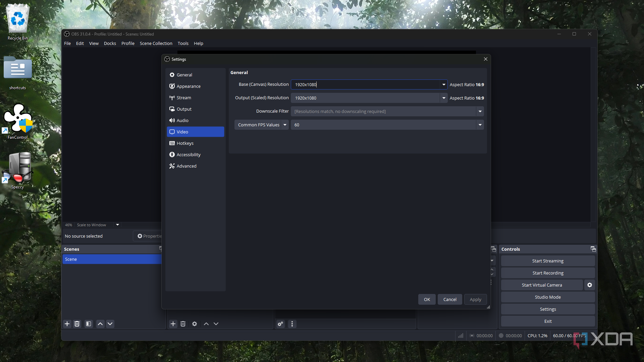The image size is (644, 362).
Task: Expand FPS value 60 dropdown
Action: (480, 125)
